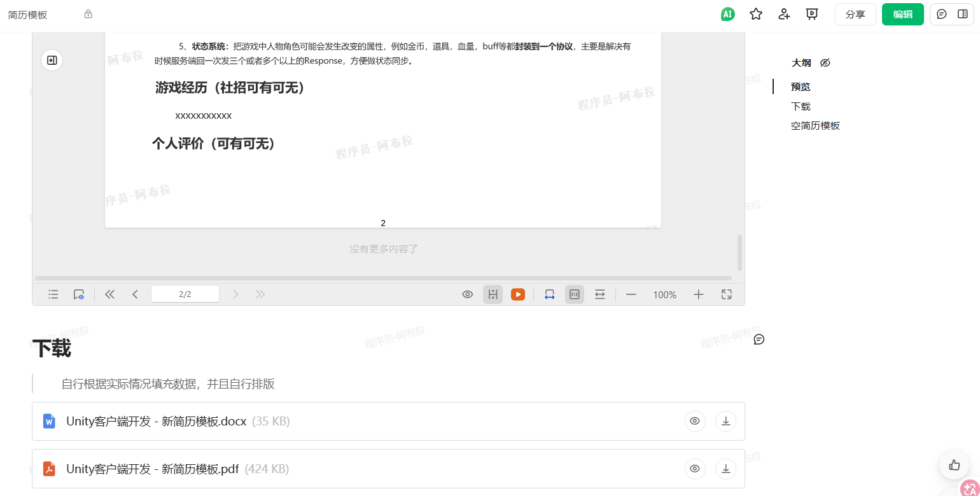This screenshot has height=496, width=980.
Task: Download the 新简历模板.docx file
Action: point(725,421)
